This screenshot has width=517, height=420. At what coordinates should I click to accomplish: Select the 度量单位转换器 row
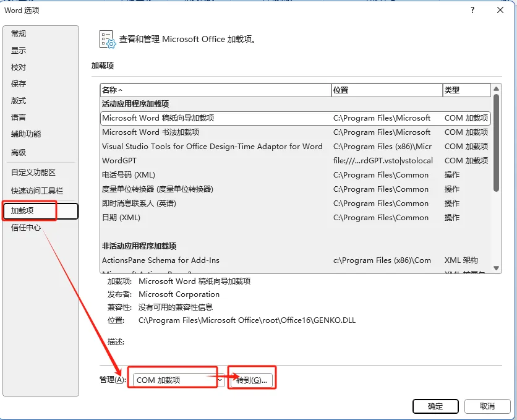pyautogui.click(x=296, y=189)
